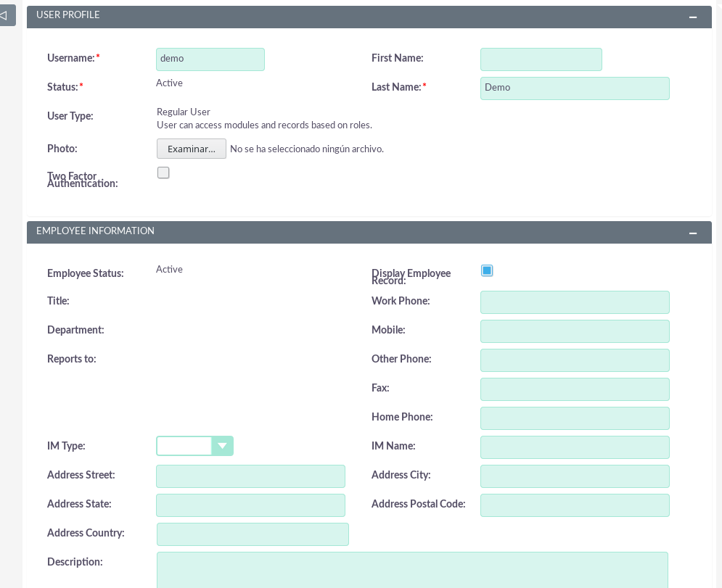Enable the Two Factor Authentication checkbox
Viewport: 722px width, 588px height.
click(163, 173)
